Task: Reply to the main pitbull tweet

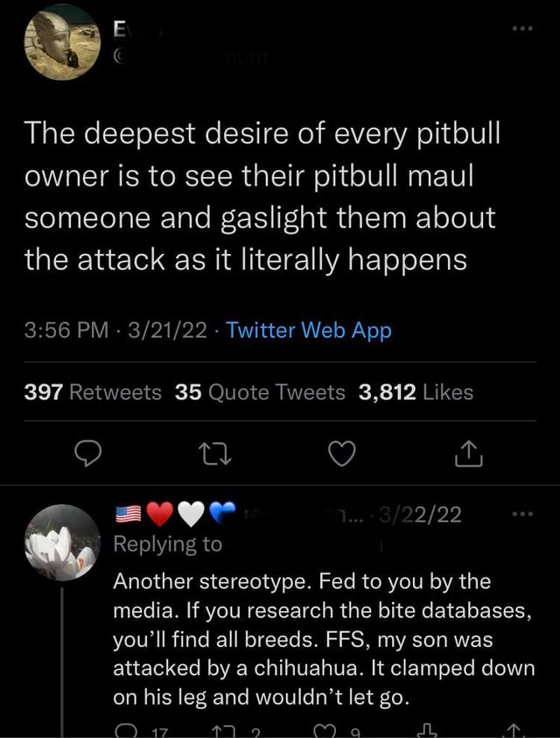Action: [88, 453]
